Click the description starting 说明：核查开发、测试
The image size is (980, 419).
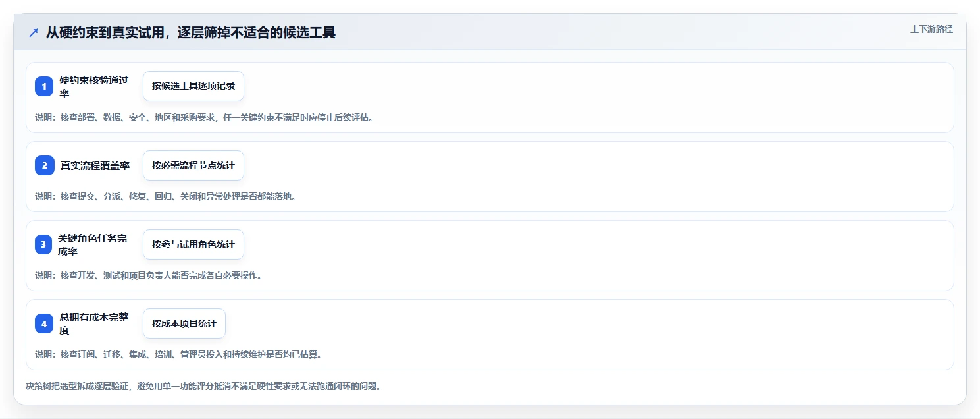coord(149,275)
